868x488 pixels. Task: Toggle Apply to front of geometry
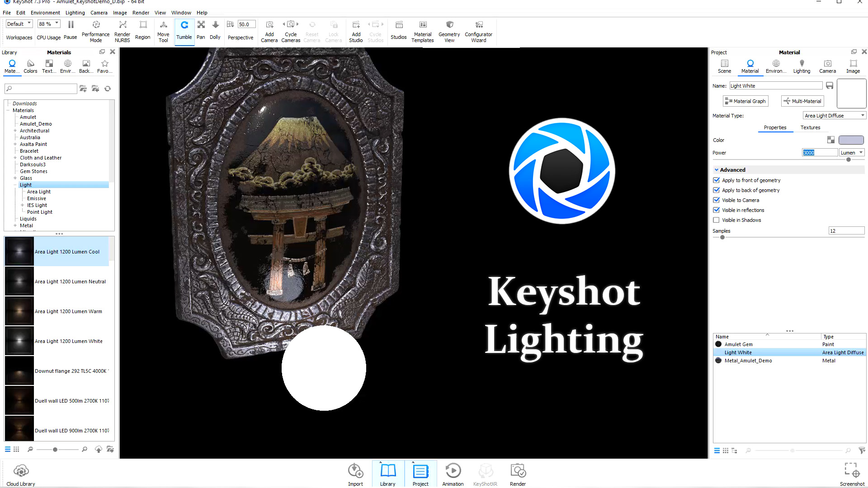716,180
